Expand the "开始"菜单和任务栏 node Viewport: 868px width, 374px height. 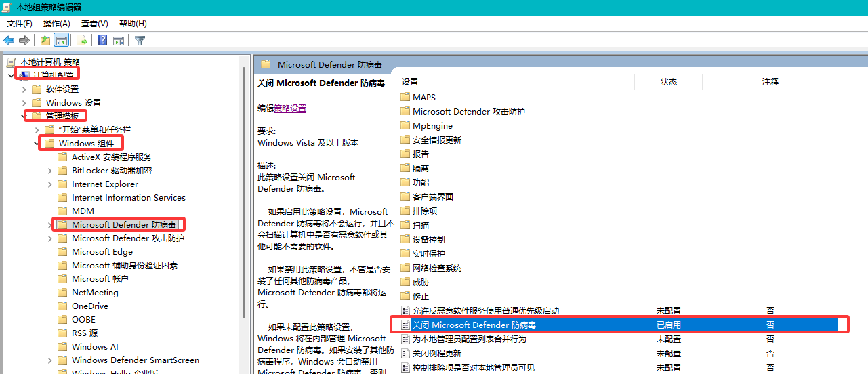(37, 129)
